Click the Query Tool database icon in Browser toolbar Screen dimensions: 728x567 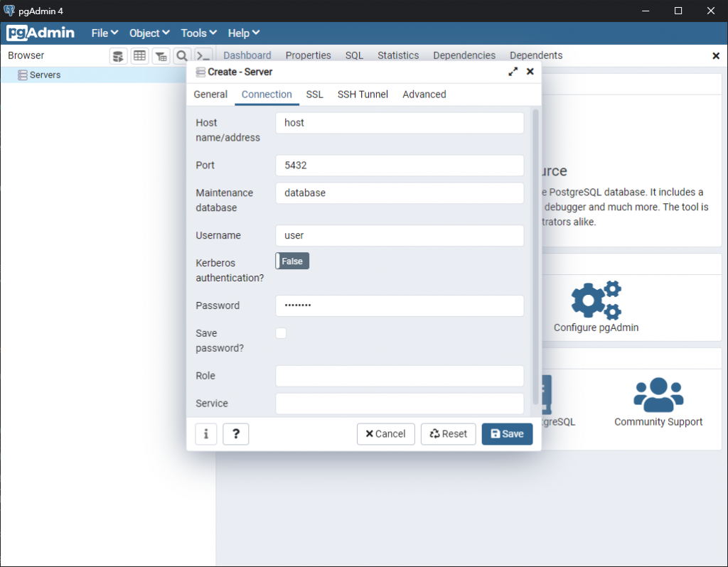click(119, 56)
